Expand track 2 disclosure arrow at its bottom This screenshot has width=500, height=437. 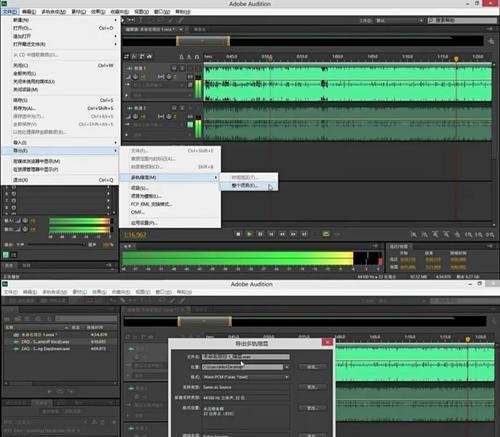point(126,135)
